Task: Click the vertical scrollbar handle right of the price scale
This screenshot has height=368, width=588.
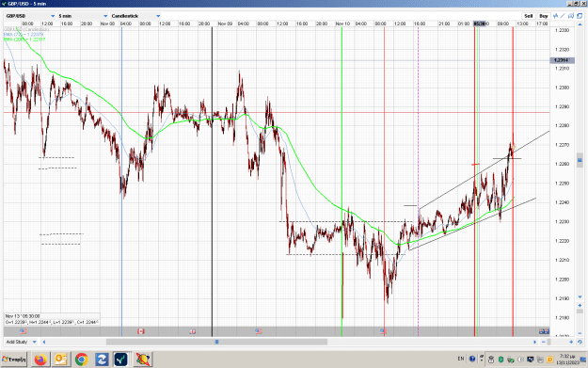Action: pyautogui.click(x=580, y=160)
